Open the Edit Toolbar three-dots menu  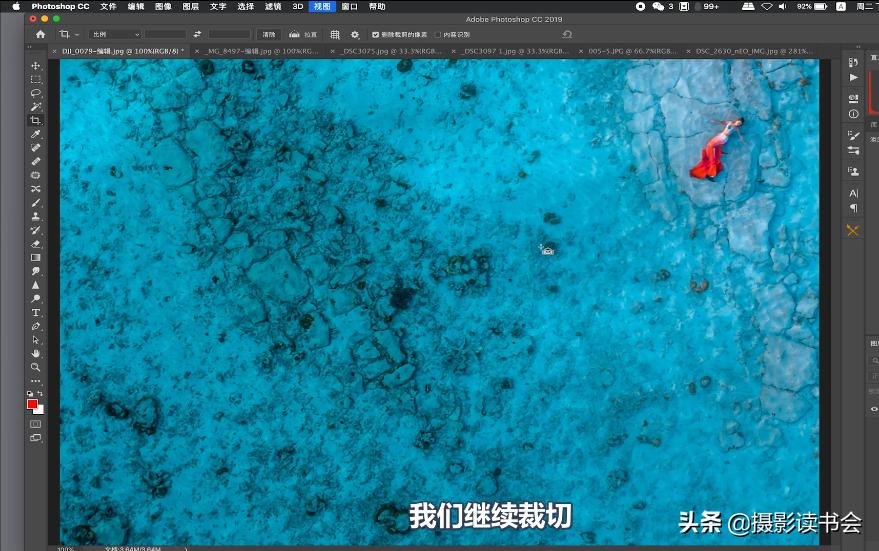pyautogui.click(x=36, y=381)
